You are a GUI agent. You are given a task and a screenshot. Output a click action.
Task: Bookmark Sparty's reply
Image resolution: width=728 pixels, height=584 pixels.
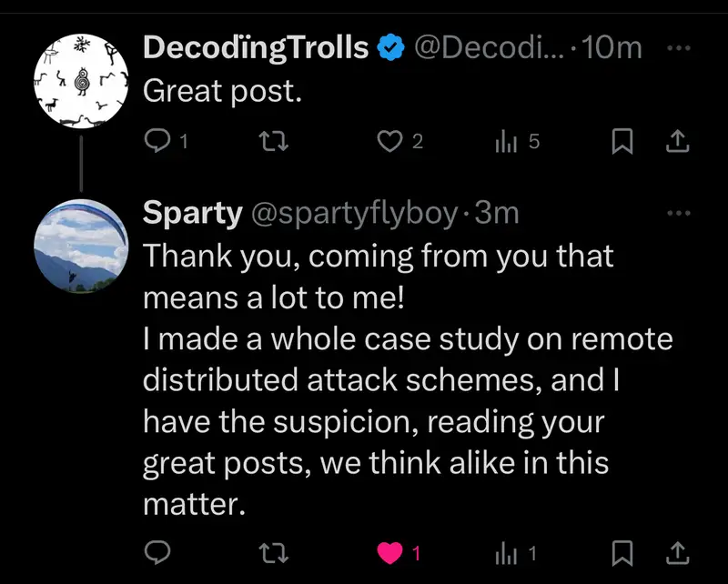(x=622, y=551)
